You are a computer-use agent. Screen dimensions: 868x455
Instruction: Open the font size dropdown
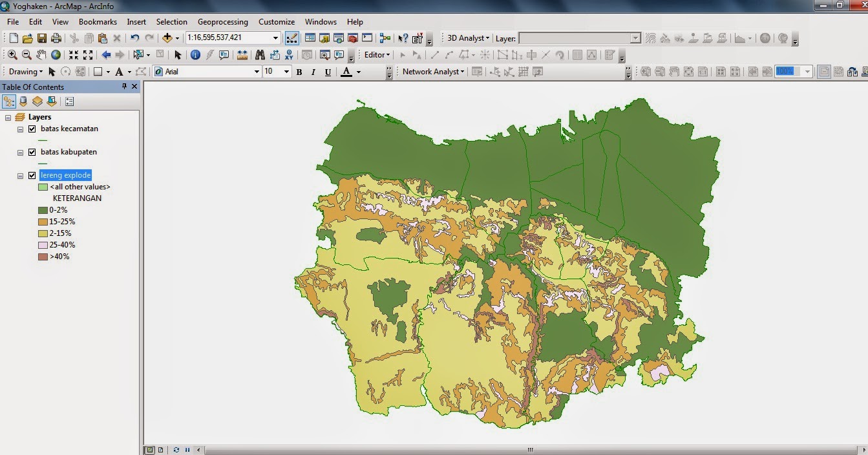tap(286, 72)
